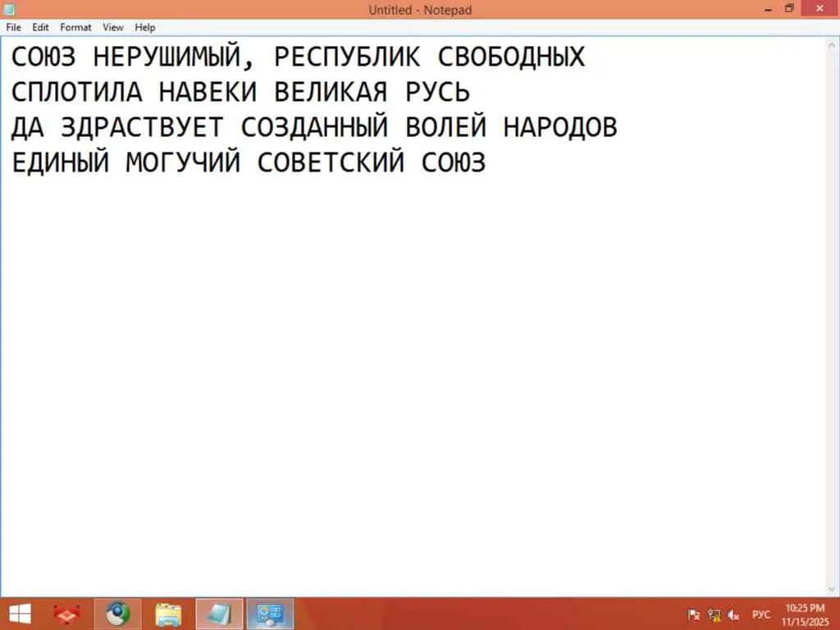
Task: Open the Edit menu
Action: pyautogui.click(x=40, y=27)
